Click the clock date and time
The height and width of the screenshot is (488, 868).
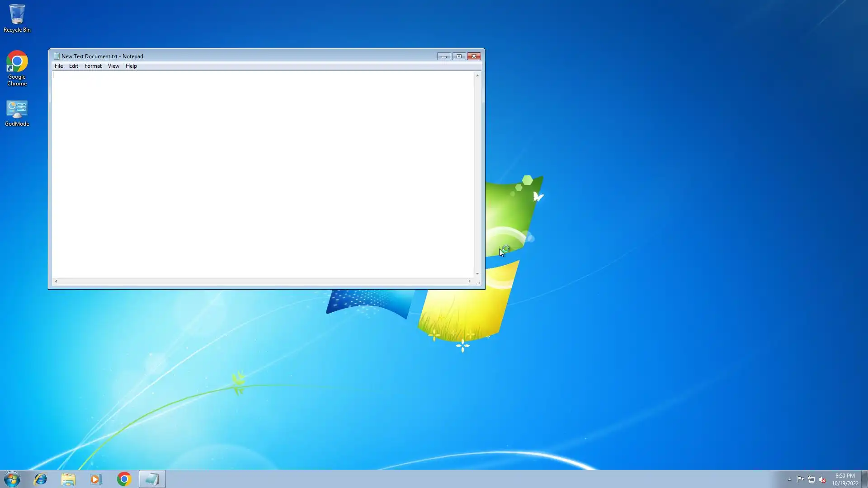point(844,479)
